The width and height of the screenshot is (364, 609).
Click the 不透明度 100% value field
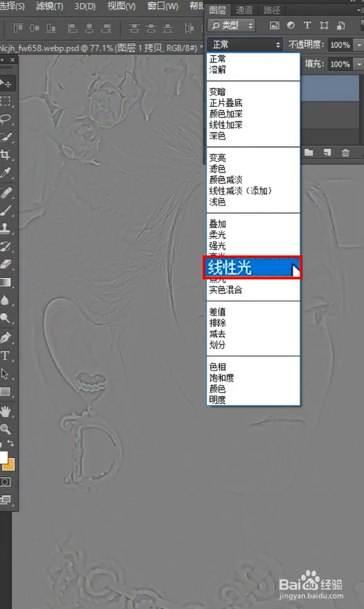click(x=340, y=45)
